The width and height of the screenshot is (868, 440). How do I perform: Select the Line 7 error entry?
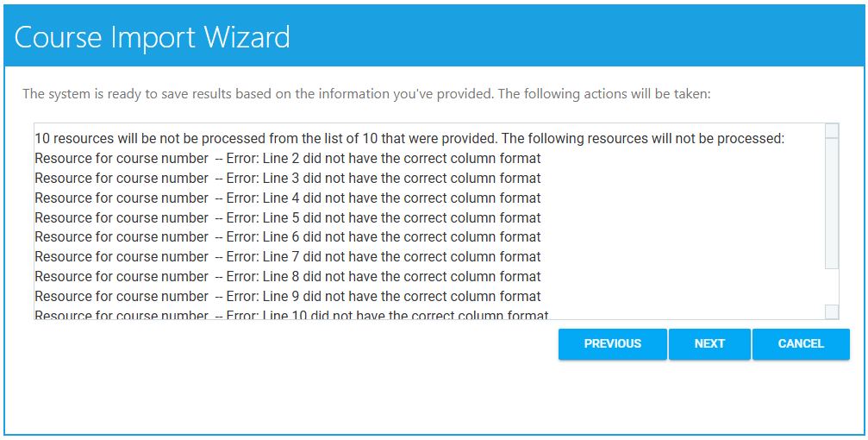click(288, 257)
